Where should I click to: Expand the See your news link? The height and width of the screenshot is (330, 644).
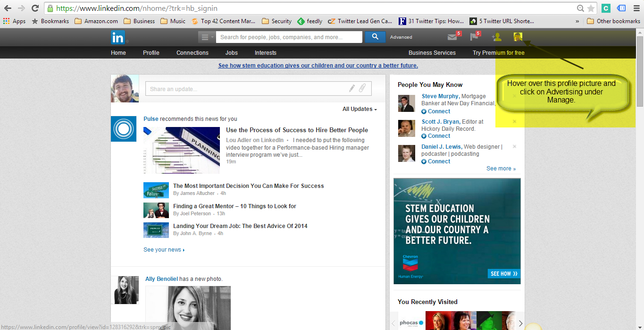point(164,250)
